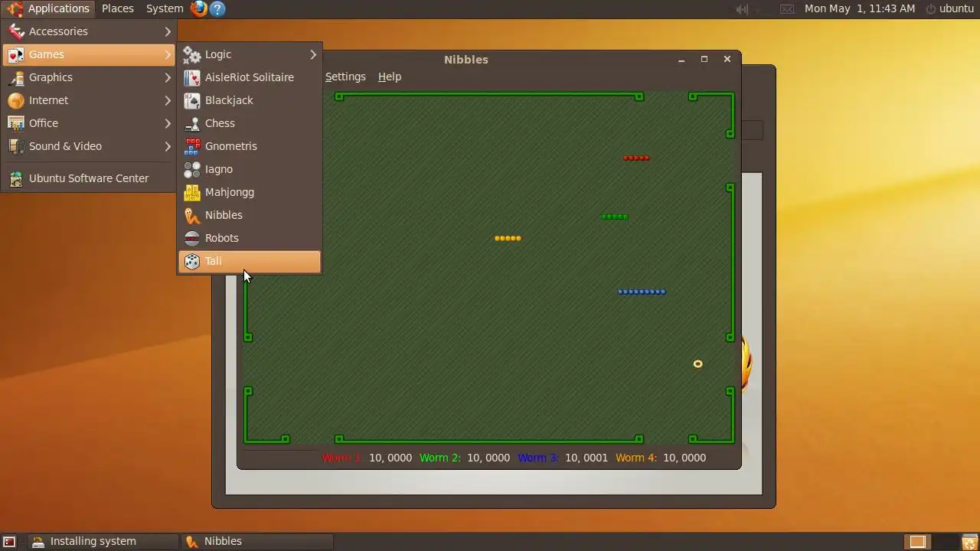Open the Help menu in Nibbles

390,77
